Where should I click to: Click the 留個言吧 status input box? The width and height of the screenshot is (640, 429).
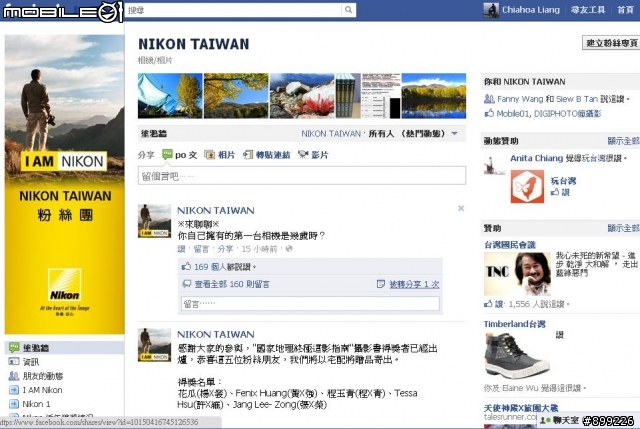point(302,176)
